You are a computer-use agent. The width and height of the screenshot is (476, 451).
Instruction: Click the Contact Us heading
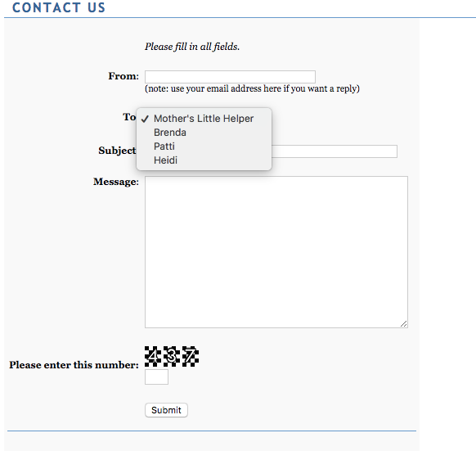[x=59, y=7]
